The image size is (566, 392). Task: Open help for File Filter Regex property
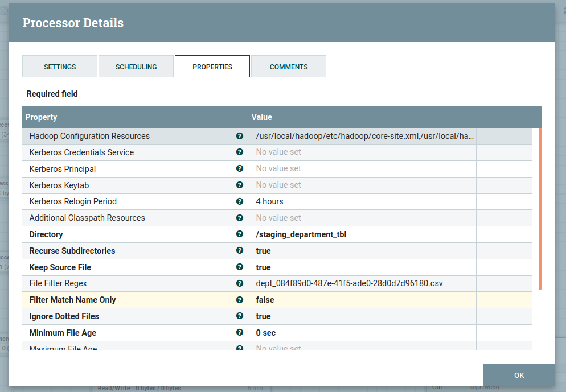click(240, 283)
